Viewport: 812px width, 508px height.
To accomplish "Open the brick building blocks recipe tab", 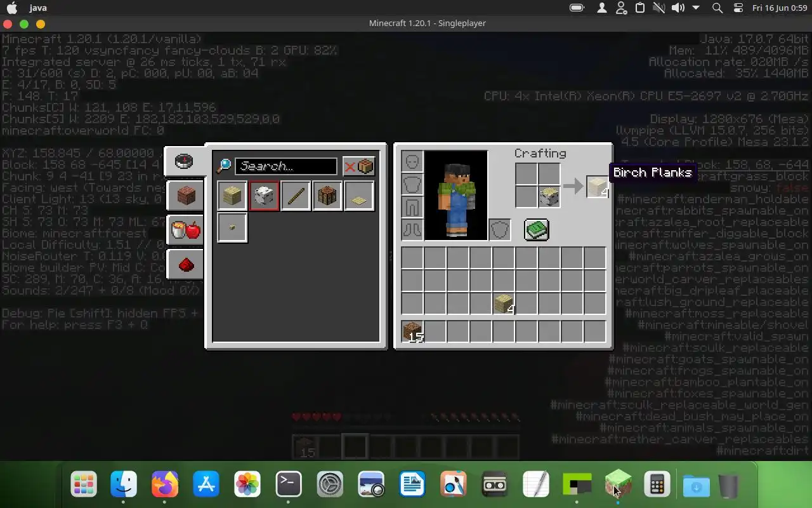I will coord(185,196).
